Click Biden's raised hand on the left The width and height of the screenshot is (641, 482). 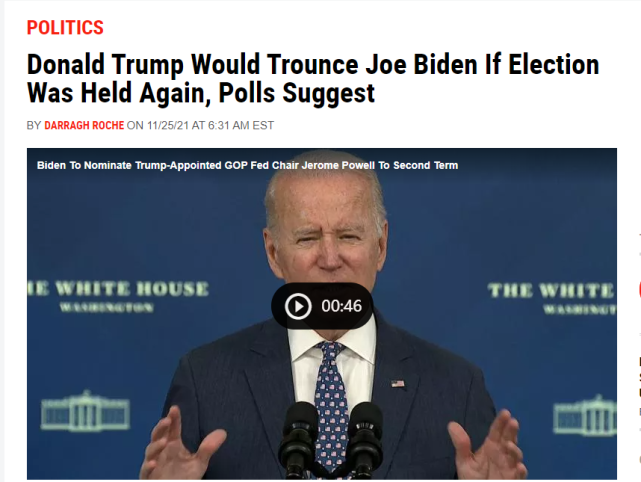[182, 446]
